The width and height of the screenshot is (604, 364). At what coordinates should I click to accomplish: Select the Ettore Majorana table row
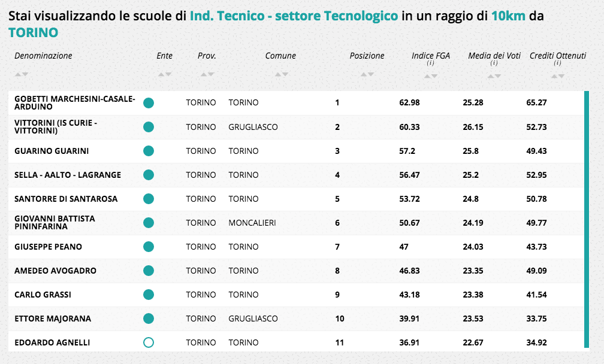tap(300, 318)
